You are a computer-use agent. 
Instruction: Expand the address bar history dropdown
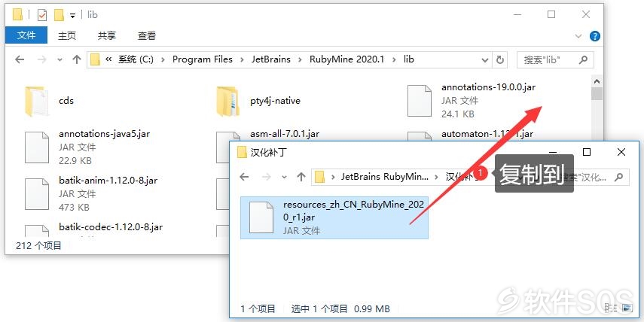point(484,60)
